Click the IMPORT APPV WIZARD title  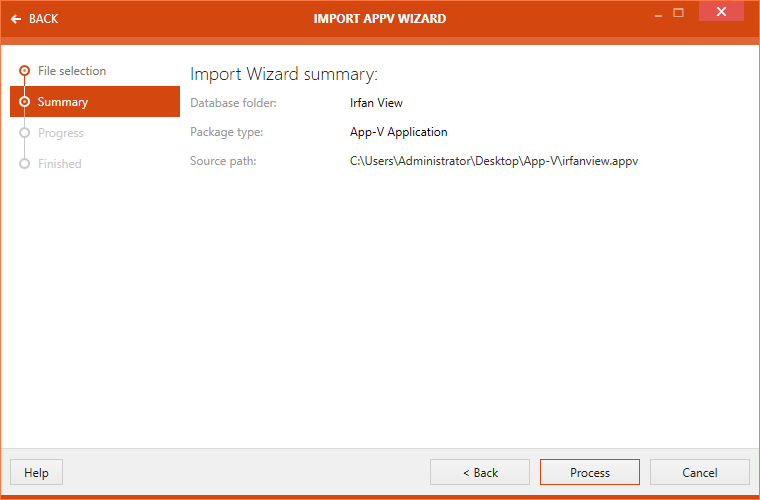pyautogui.click(x=380, y=18)
